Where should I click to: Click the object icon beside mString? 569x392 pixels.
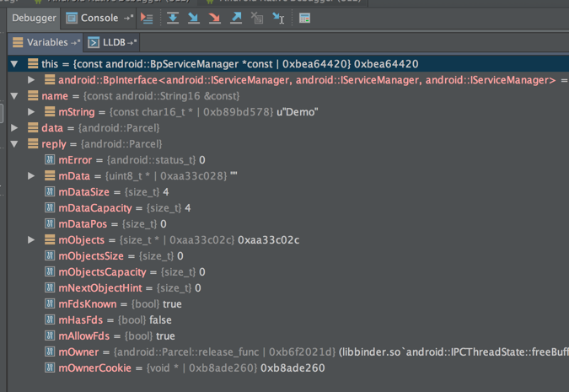50,111
